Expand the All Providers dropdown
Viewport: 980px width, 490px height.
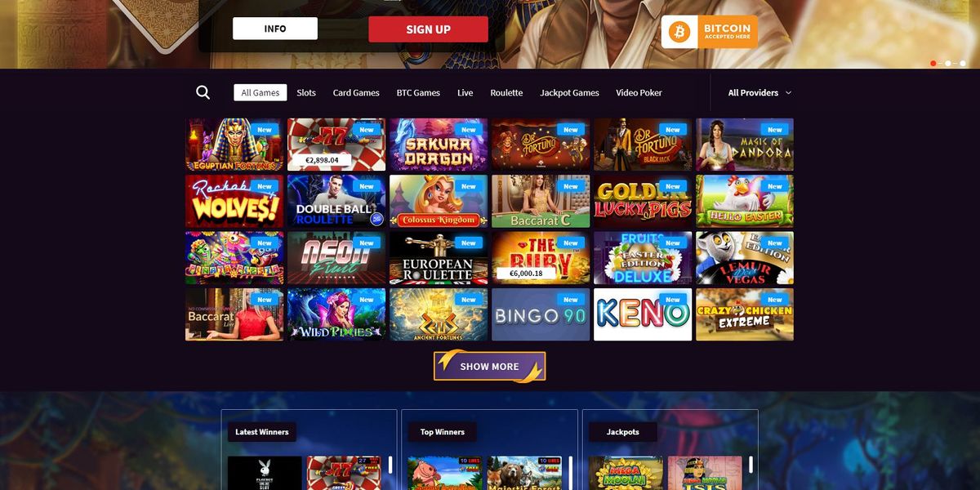click(759, 92)
